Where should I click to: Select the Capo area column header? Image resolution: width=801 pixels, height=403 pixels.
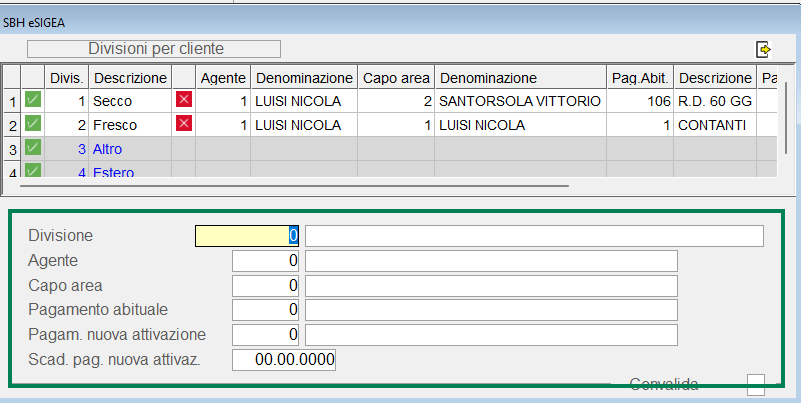point(396,78)
